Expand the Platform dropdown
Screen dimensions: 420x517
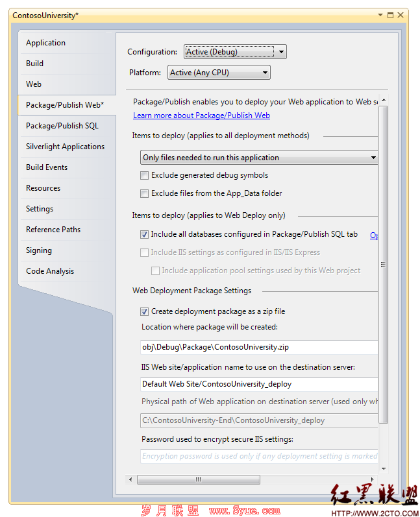pos(219,73)
